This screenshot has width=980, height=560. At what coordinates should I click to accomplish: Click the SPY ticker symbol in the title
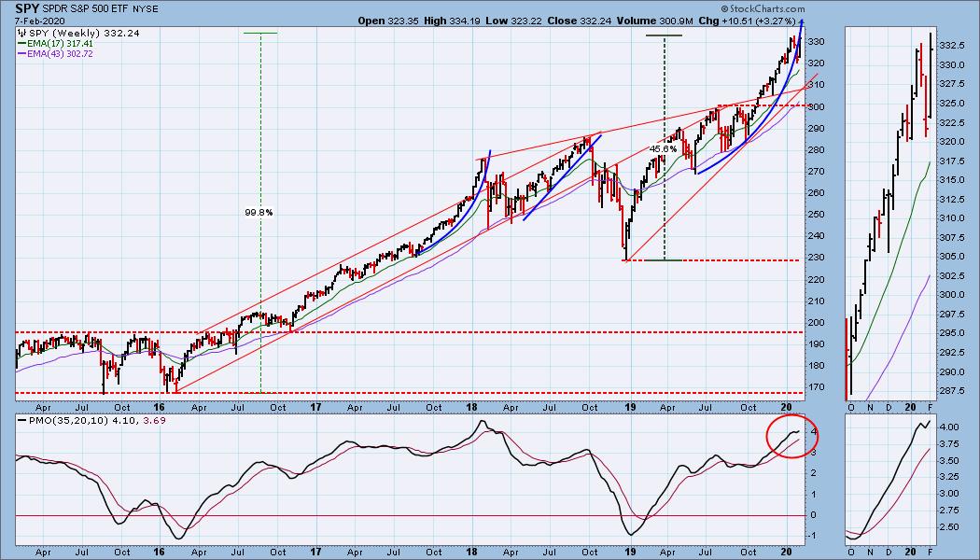[x=27, y=8]
